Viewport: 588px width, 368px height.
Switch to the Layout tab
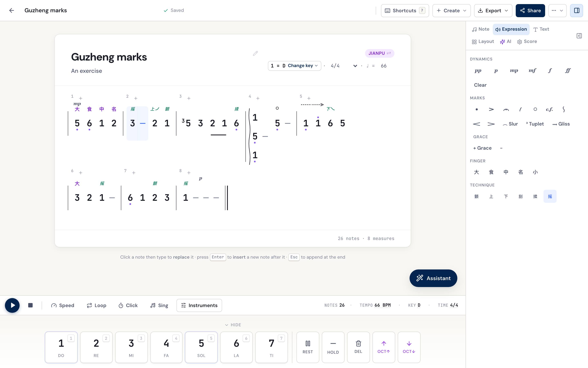(x=483, y=42)
